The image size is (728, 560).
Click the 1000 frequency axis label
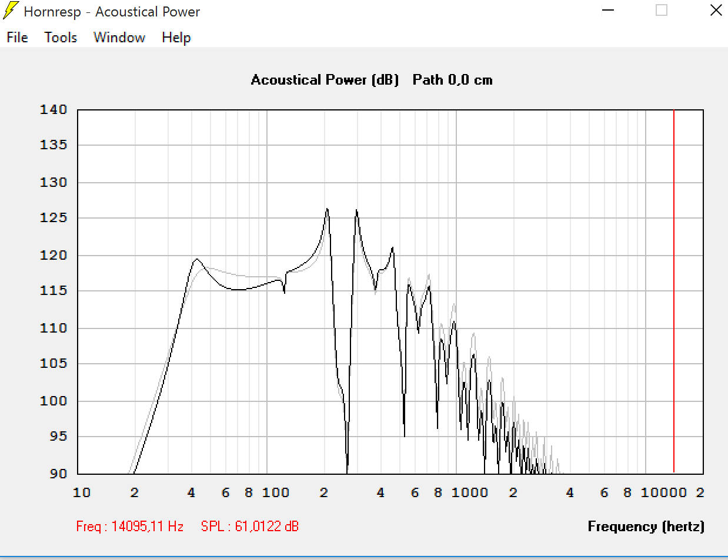click(x=469, y=492)
